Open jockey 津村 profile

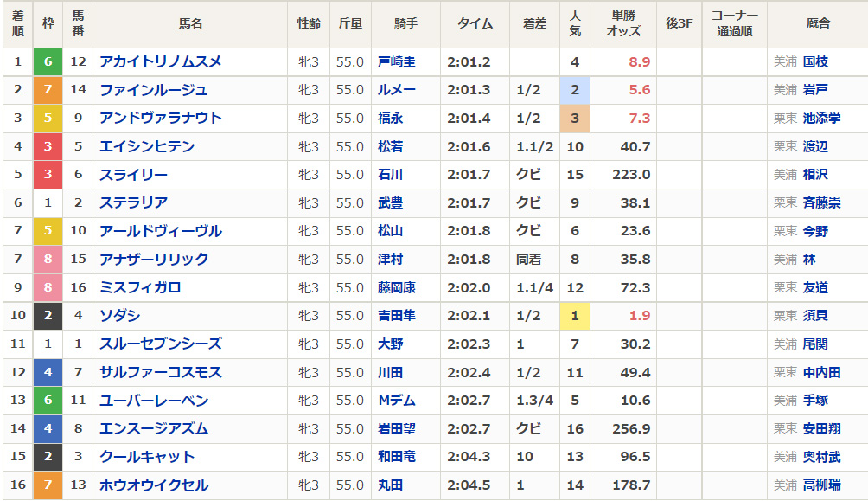pos(390,260)
